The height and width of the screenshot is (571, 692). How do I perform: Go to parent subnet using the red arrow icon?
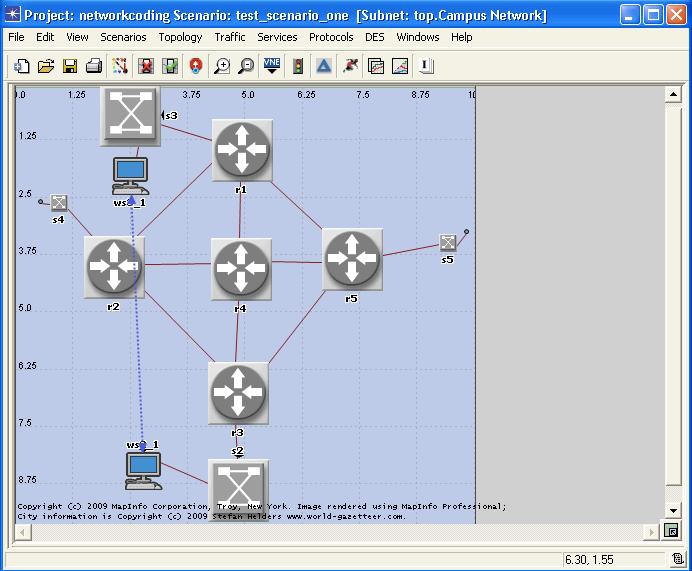click(x=196, y=66)
